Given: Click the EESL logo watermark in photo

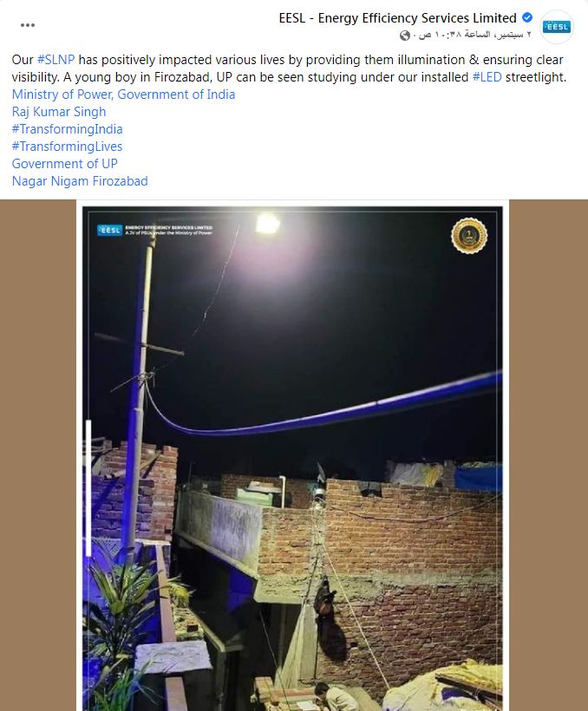Looking at the screenshot, I should pos(110,230).
